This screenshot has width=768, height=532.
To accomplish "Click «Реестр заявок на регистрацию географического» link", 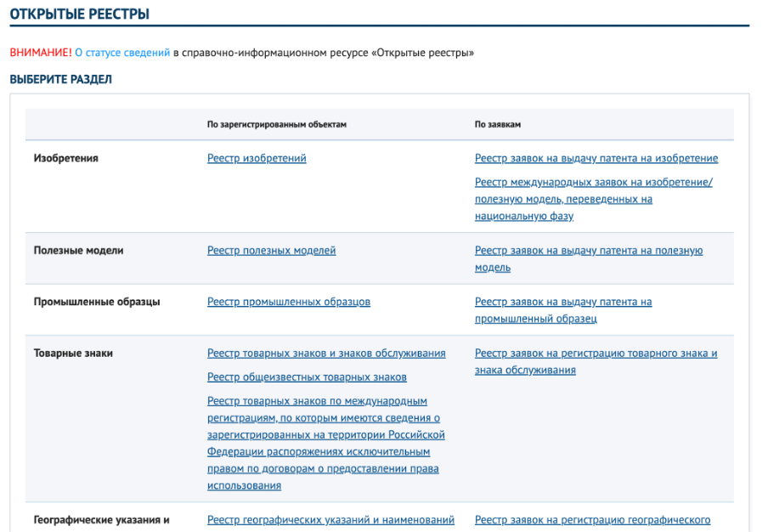I will [x=592, y=520].
